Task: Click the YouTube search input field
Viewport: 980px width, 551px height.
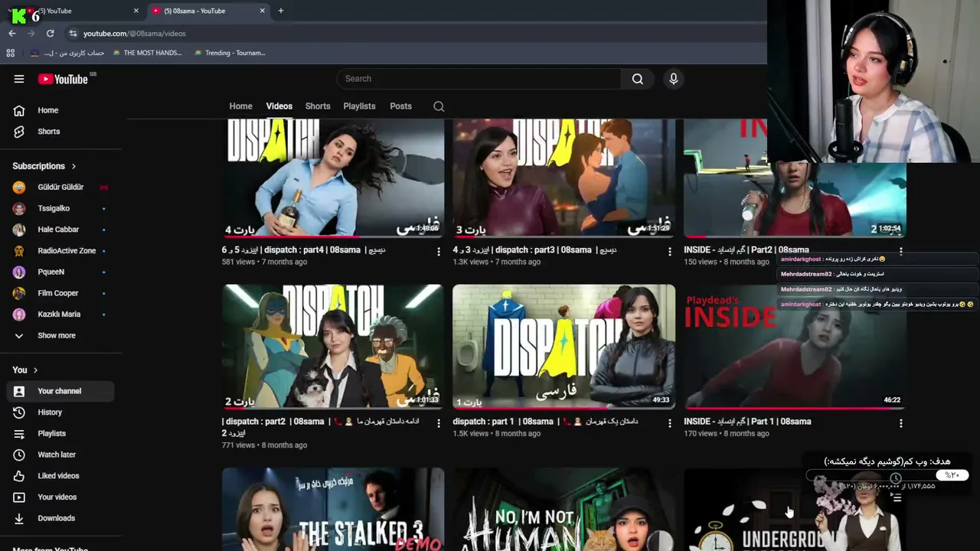Action: pos(479,79)
